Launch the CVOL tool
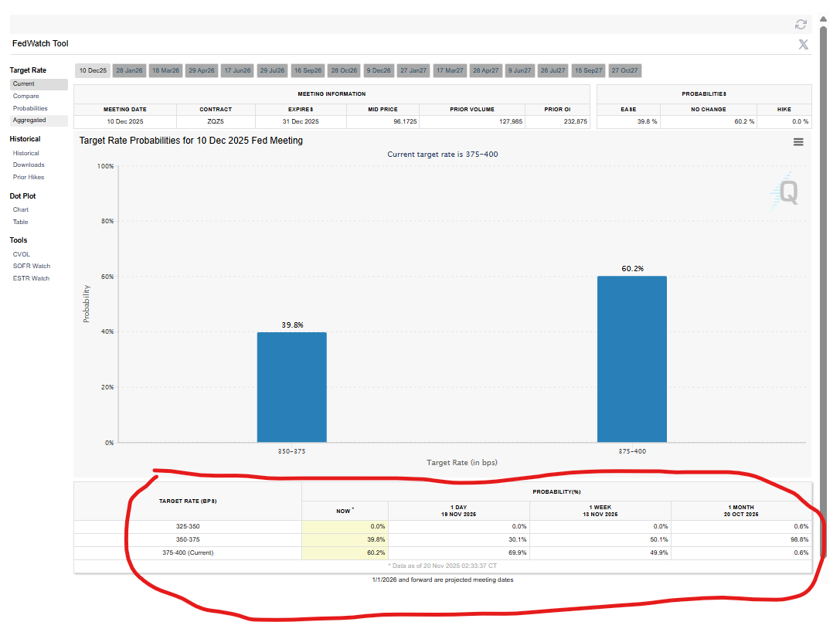This screenshot has width=840, height=622. pos(22,254)
